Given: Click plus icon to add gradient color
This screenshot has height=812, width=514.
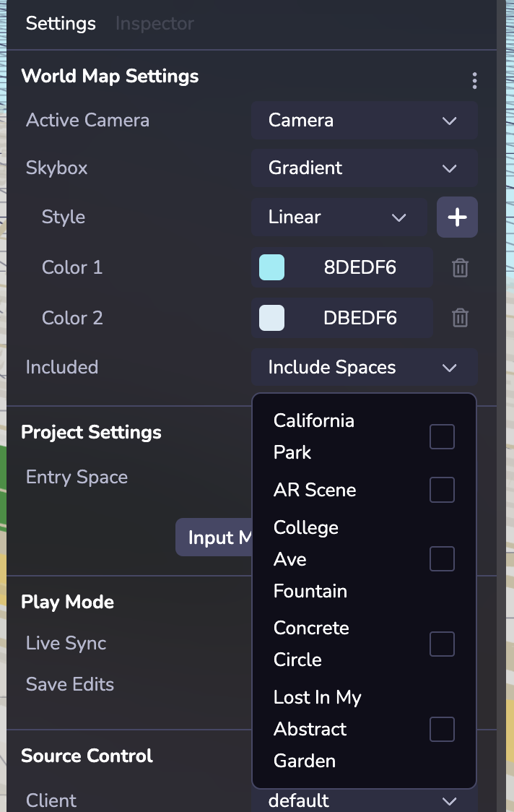Looking at the screenshot, I should click(x=457, y=217).
